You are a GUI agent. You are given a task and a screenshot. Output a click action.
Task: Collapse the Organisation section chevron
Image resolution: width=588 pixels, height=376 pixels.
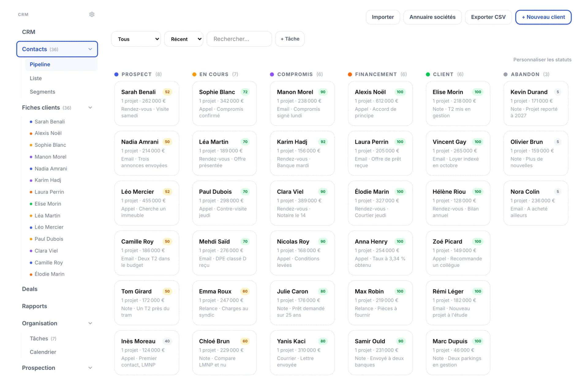click(90, 323)
